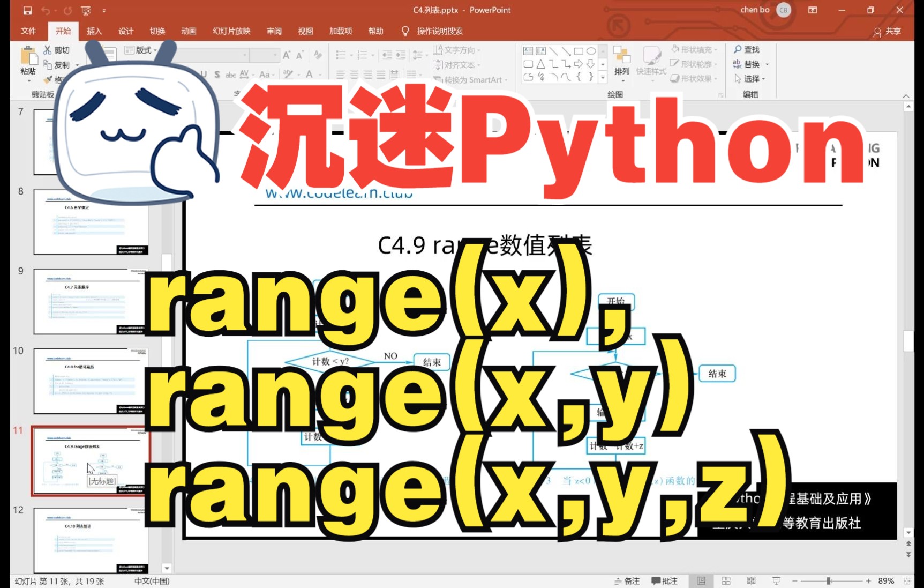Switch to the Insert (插入) tab
Image resolution: width=924 pixels, height=588 pixels.
(x=94, y=31)
